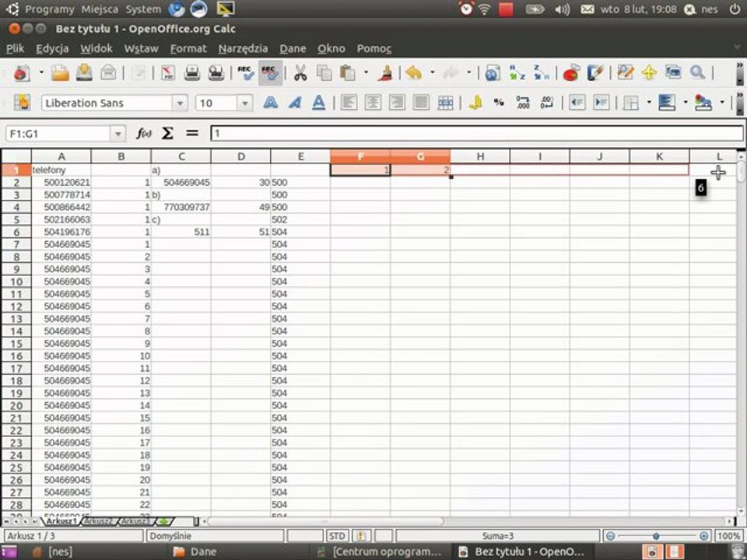
Task: Increase the cell indent
Action: [601, 103]
